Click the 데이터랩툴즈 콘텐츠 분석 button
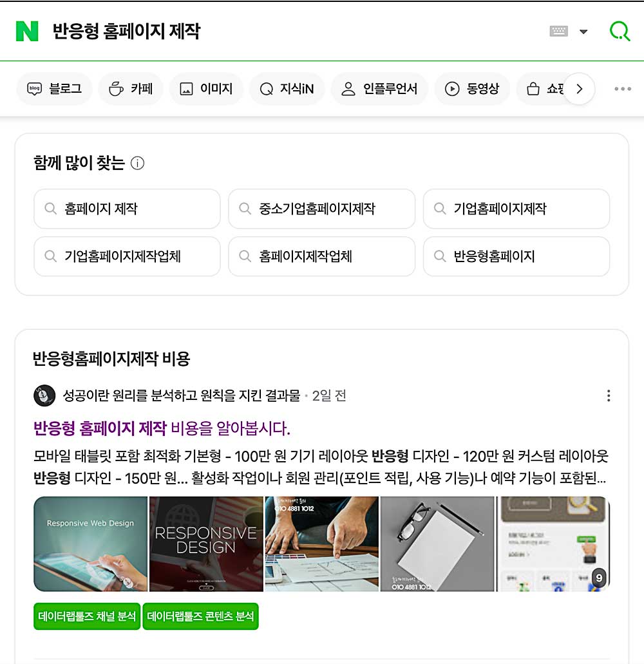Viewport: 644px width, 664px height. [x=200, y=616]
